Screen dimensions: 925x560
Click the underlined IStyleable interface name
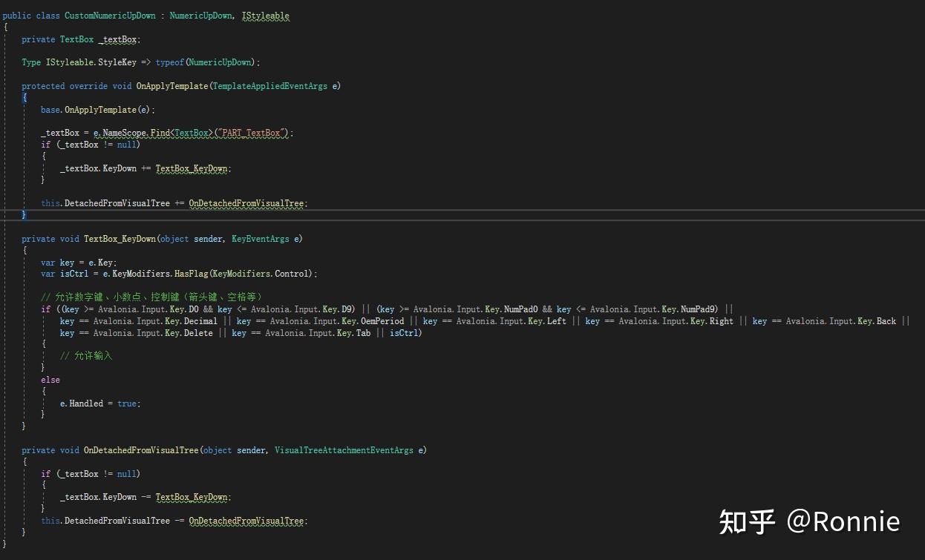[x=265, y=15]
